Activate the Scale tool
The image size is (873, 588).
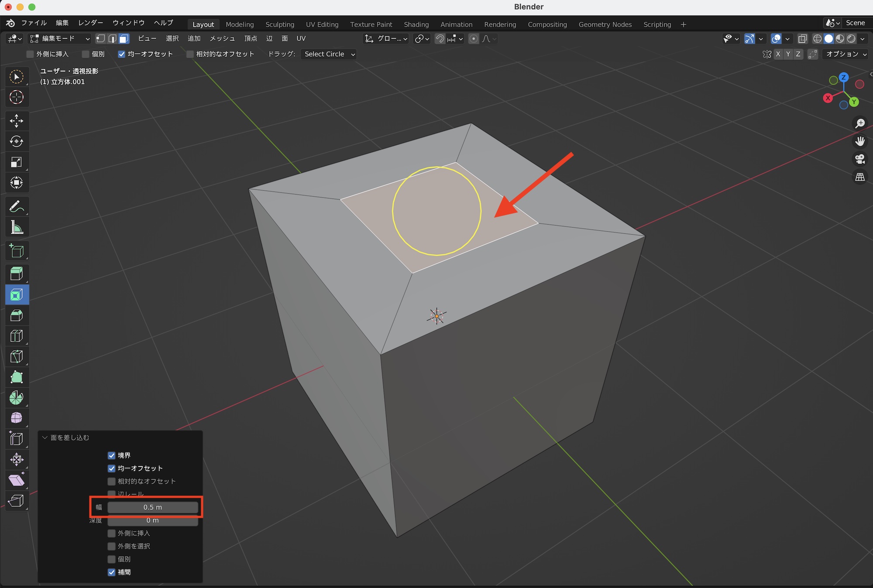[17, 162]
